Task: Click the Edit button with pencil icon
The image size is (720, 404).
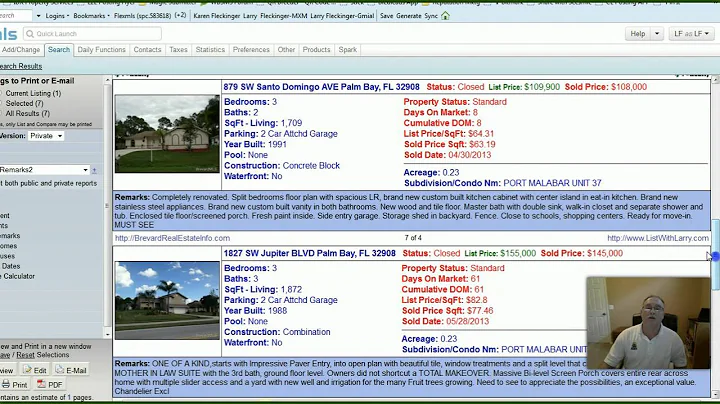Action: [35, 370]
